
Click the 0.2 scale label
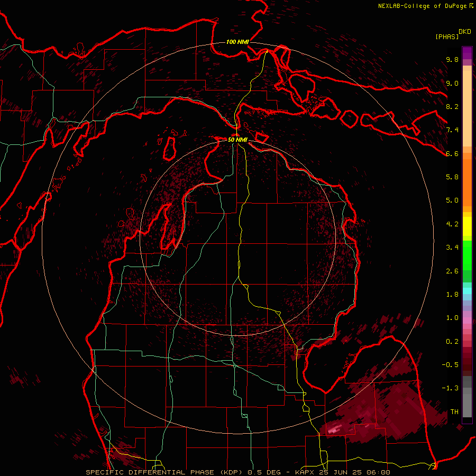(x=452, y=342)
